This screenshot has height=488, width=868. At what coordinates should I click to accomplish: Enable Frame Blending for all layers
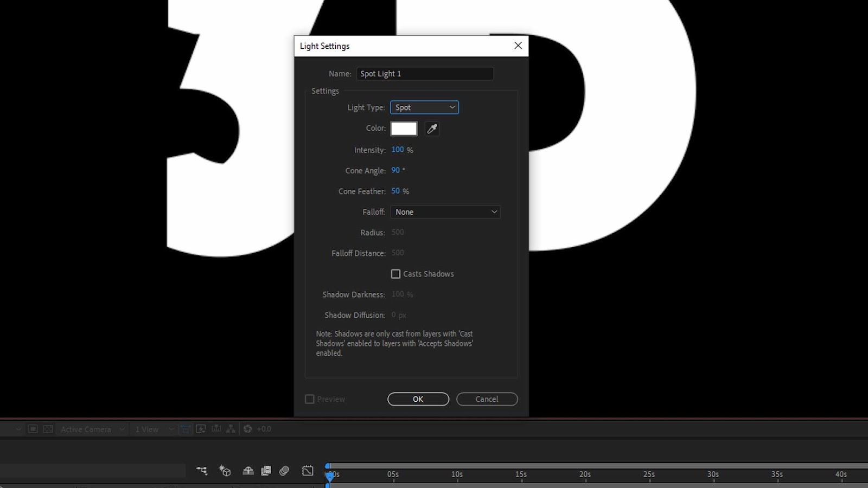(266, 471)
